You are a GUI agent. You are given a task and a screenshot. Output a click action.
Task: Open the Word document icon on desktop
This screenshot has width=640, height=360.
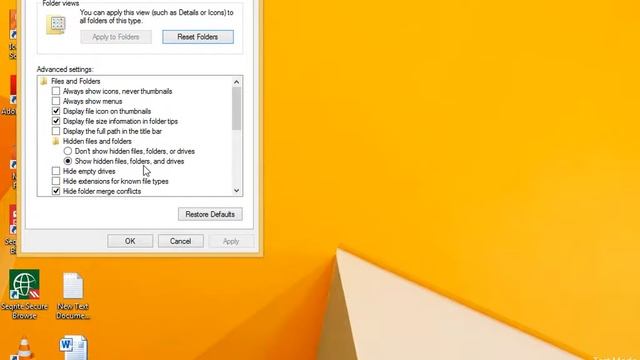pos(73,348)
